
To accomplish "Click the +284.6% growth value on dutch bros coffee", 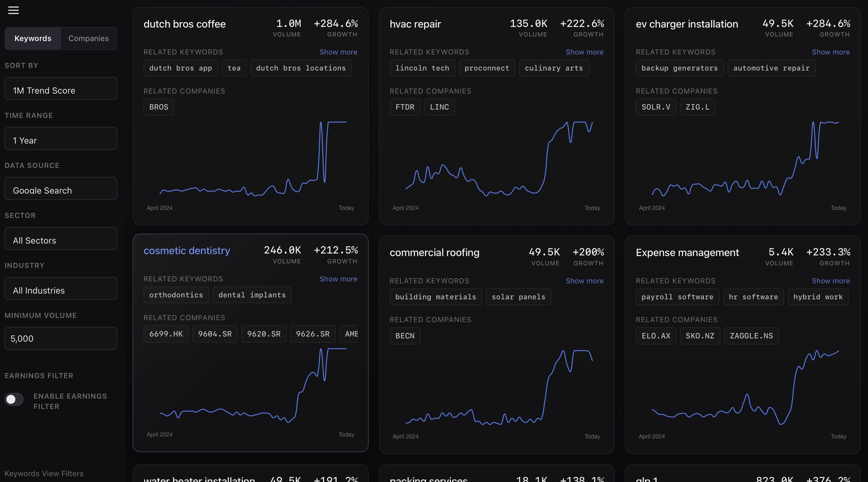I will click(336, 24).
